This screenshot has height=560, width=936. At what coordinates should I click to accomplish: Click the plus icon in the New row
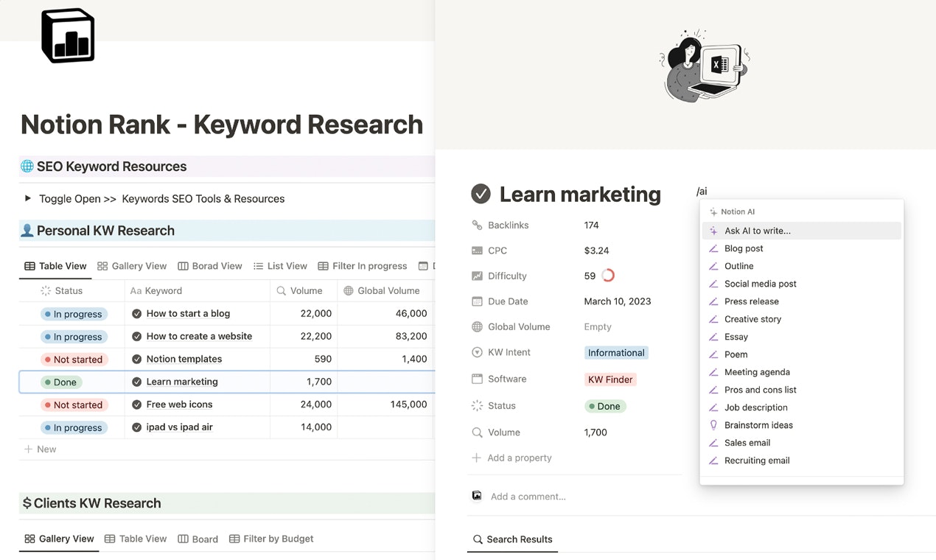pyautogui.click(x=29, y=449)
